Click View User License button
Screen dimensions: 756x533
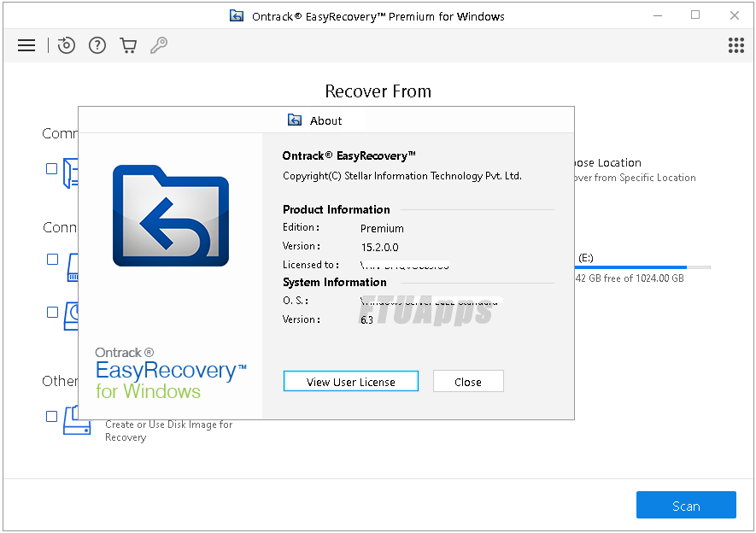point(350,382)
